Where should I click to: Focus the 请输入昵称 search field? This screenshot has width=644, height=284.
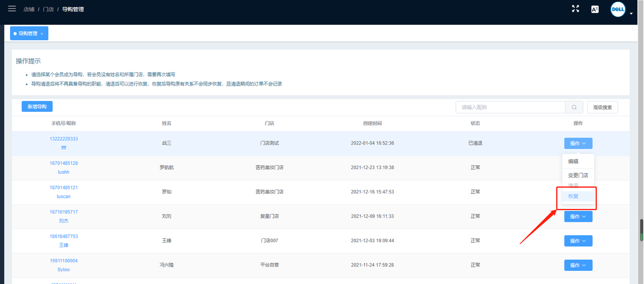tap(510, 107)
